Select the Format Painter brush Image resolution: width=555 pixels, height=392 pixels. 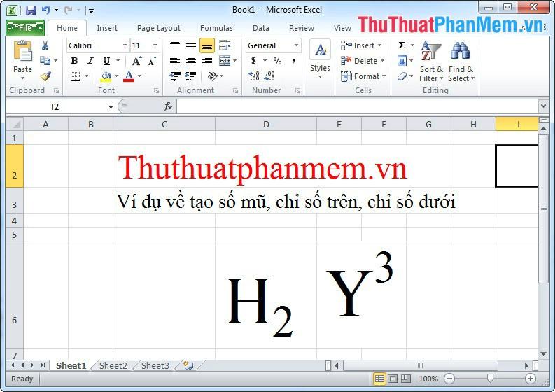tap(45, 76)
